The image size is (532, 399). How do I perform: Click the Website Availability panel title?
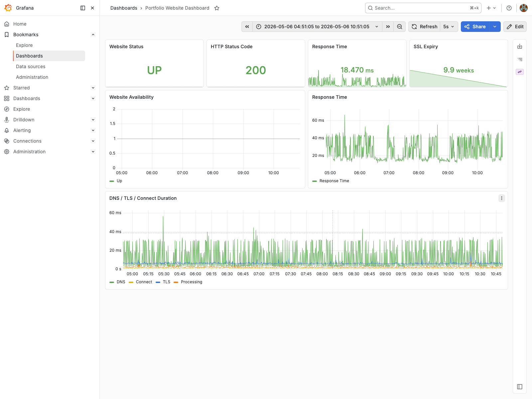click(131, 97)
